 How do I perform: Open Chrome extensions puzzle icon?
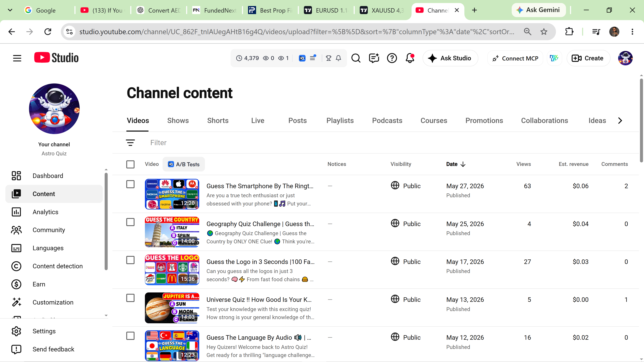569,32
